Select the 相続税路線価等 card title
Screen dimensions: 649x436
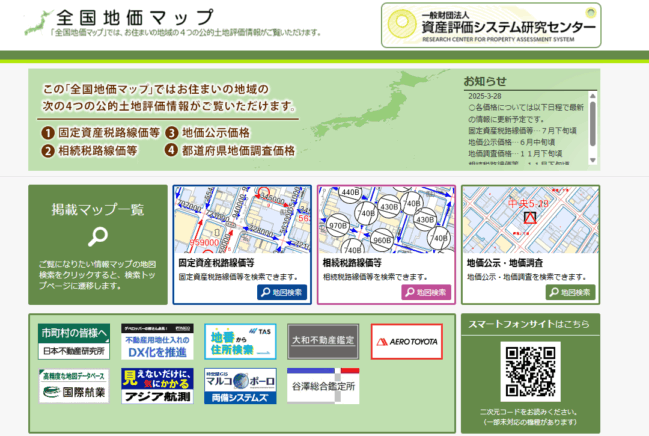click(x=352, y=263)
